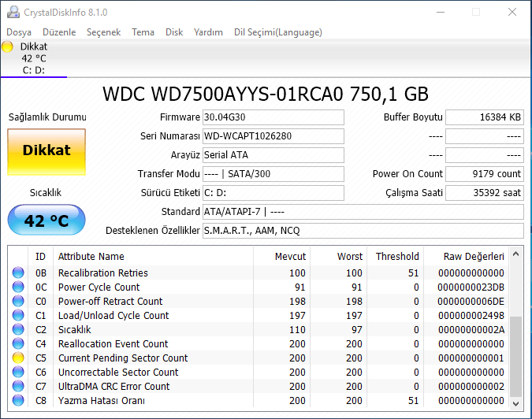Image resolution: width=532 pixels, height=419 pixels.
Task: Select the Recalibration Retries row text
Action: [x=103, y=273]
